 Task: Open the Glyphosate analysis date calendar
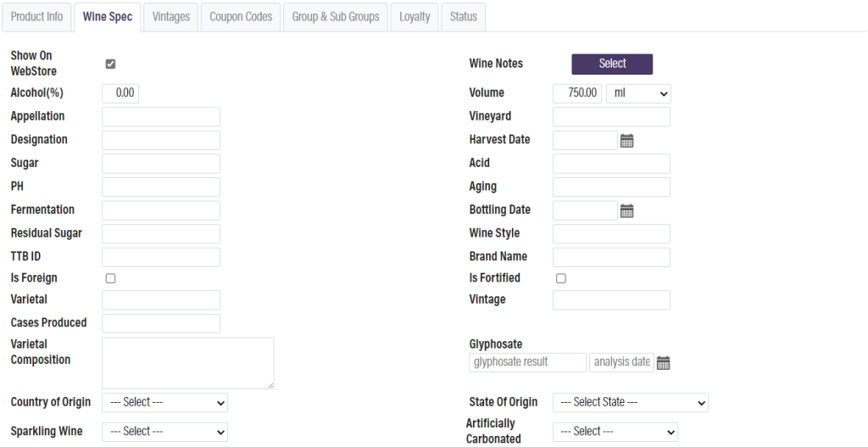[x=663, y=363]
